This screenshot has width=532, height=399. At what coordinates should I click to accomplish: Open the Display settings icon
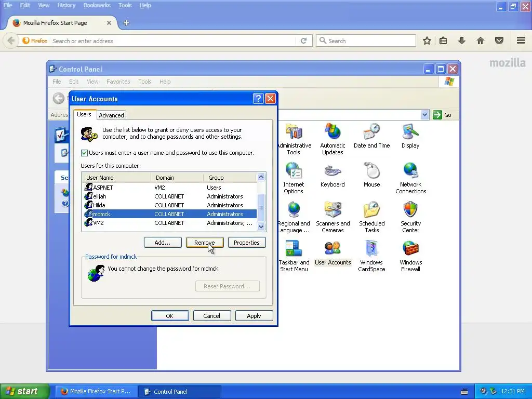[410, 136]
